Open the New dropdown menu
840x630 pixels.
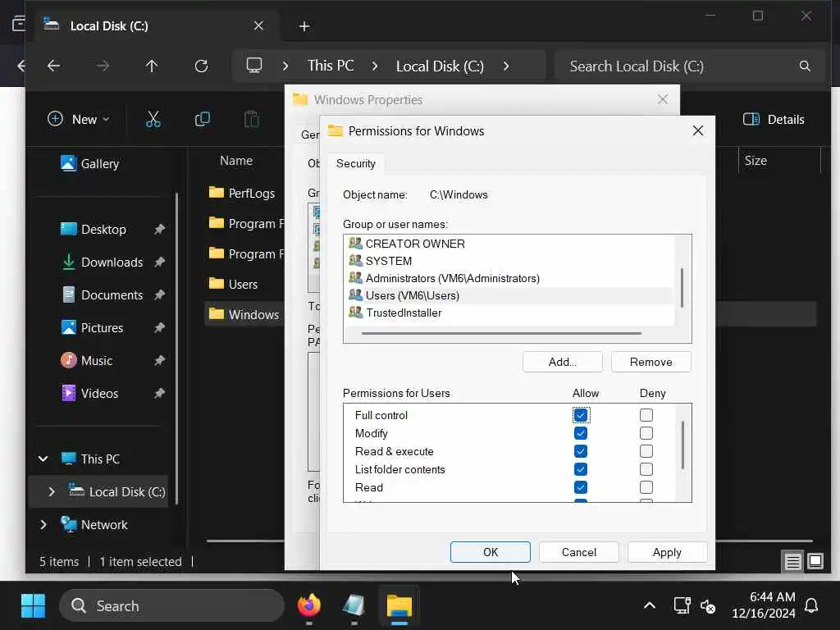tap(78, 119)
